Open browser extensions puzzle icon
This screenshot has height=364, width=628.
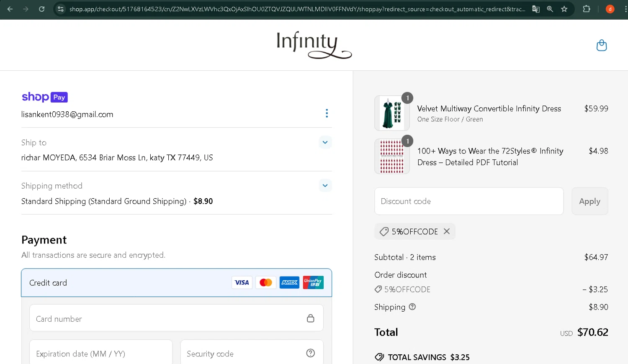click(x=587, y=9)
